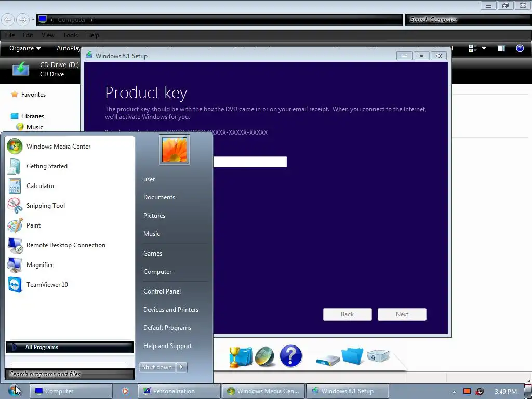Image resolution: width=532 pixels, height=399 pixels.
Task: Click the Explorer Back navigation arrow
Action: click(8, 20)
